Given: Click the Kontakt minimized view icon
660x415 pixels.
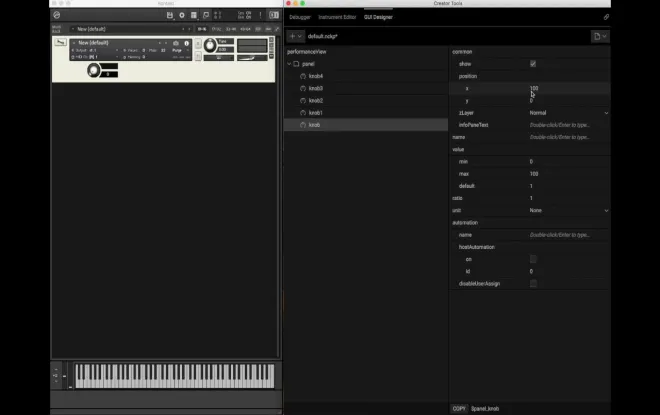Looking at the screenshot, I should (x=206, y=15).
